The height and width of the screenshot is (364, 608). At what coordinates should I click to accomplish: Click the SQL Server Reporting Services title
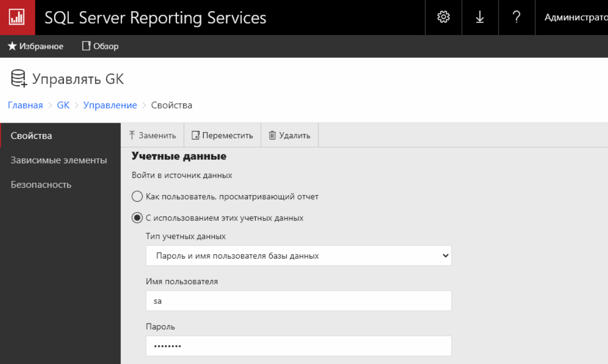pyautogui.click(x=155, y=18)
